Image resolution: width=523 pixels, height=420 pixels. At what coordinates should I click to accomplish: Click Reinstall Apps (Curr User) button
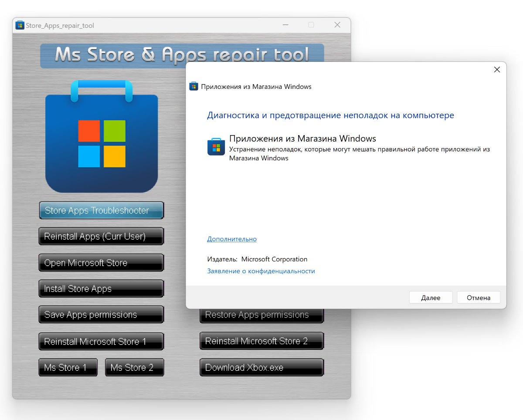pos(101,237)
